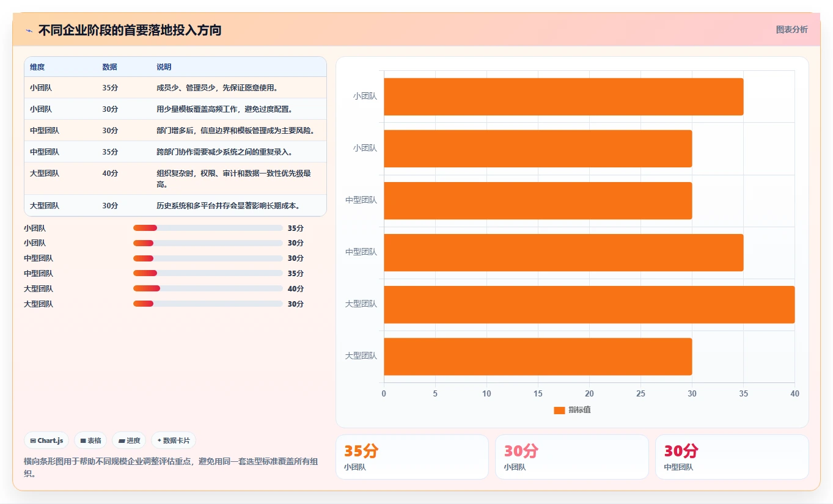This screenshot has width=833, height=504.
Task: Click the 大型团队 chart bar reaching 40
Action: coord(589,304)
